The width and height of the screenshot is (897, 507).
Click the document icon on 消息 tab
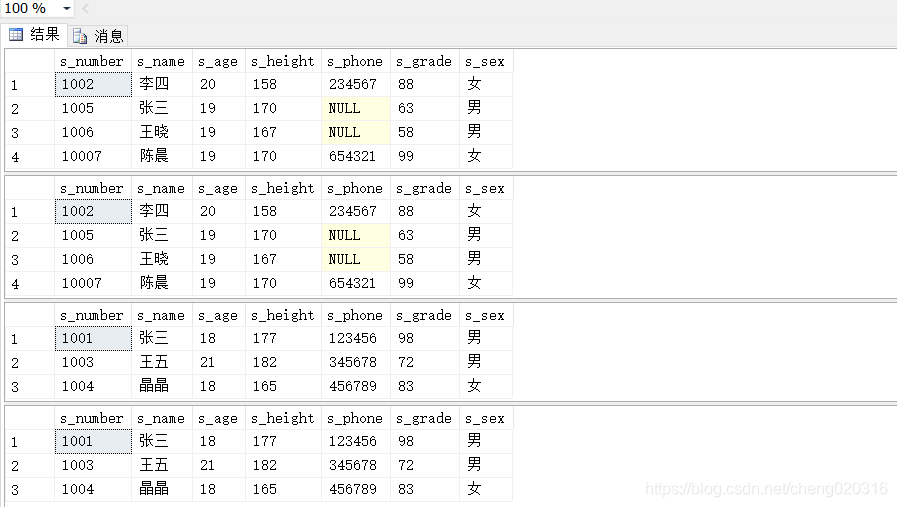pos(80,36)
